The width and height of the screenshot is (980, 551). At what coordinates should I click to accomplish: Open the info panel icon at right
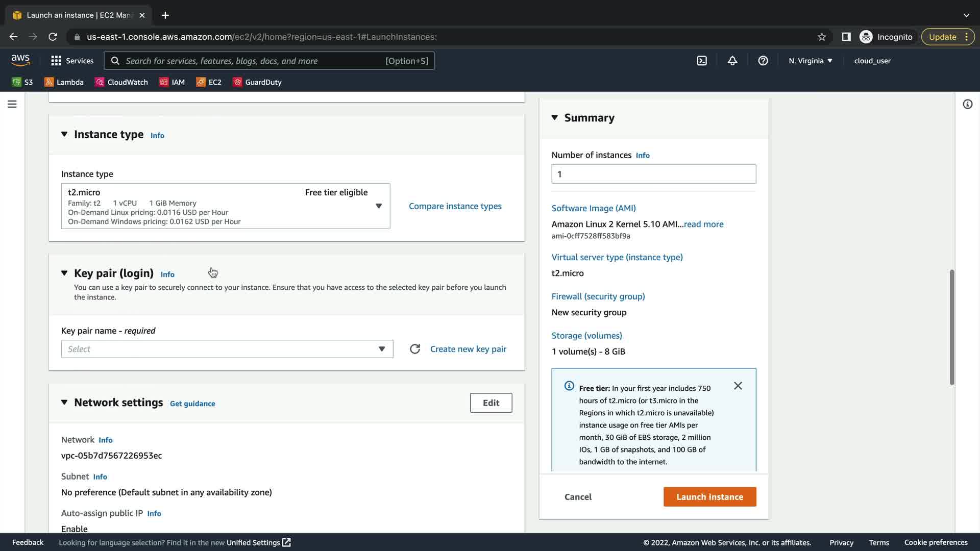(967, 104)
